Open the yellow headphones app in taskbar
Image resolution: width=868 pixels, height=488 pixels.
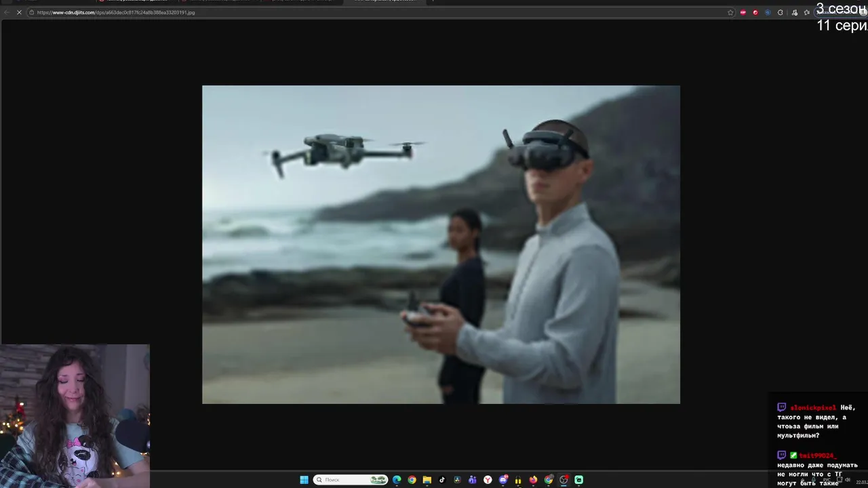pos(518,480)
